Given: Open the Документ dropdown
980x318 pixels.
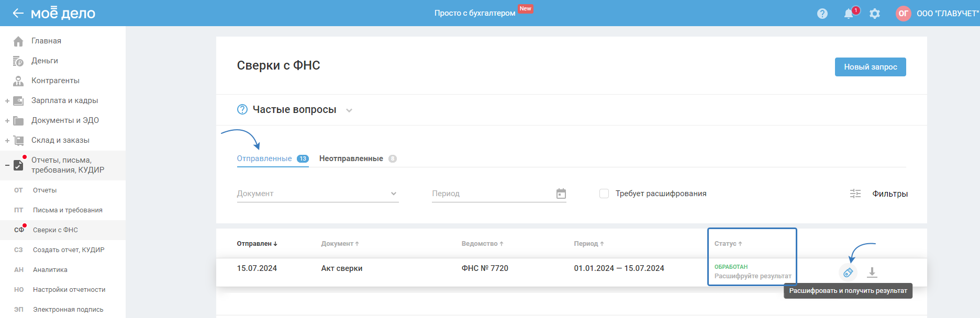Looking at the screenshot, I should 318,194.
